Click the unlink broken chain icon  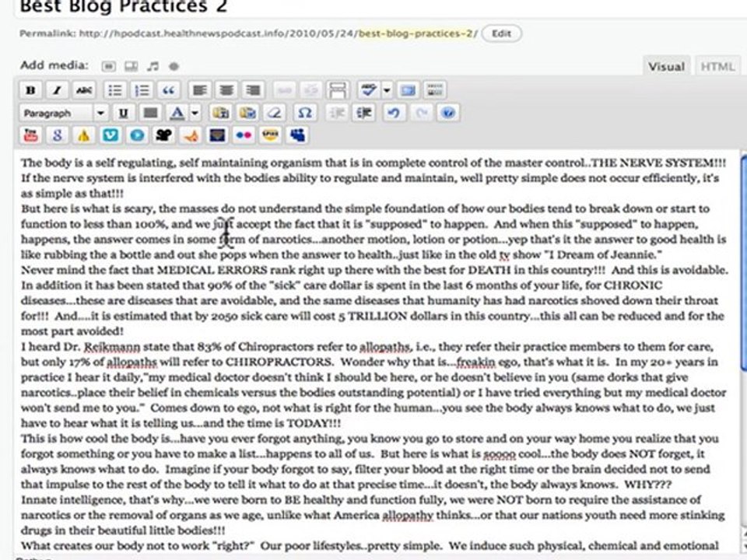(x=311, y=90)
